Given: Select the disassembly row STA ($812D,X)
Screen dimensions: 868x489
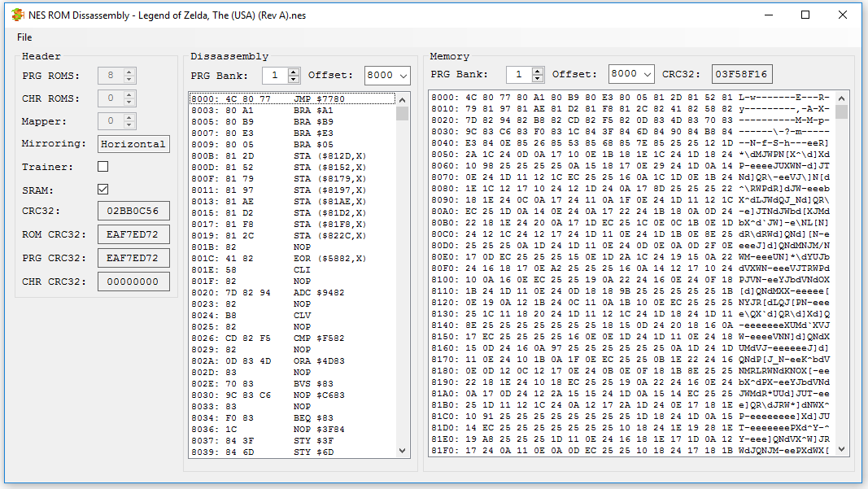Looking at the screenshot, I should [x=292, y=156].
